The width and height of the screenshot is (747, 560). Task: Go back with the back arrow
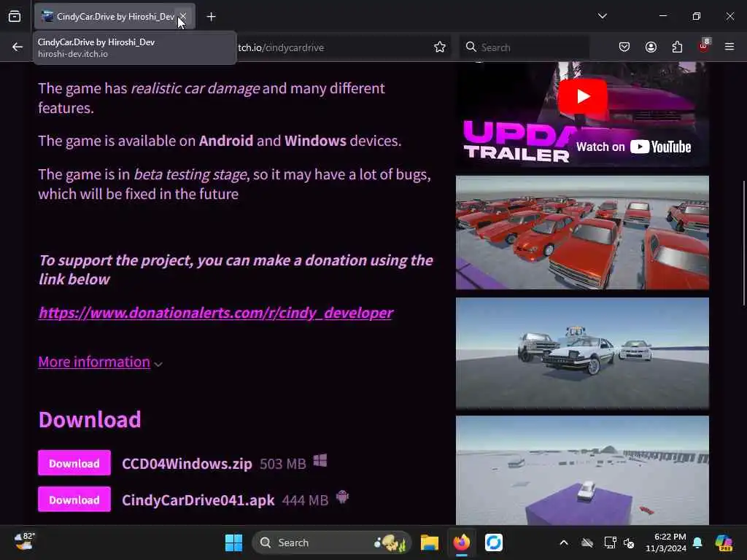click(x=18, y=47)
